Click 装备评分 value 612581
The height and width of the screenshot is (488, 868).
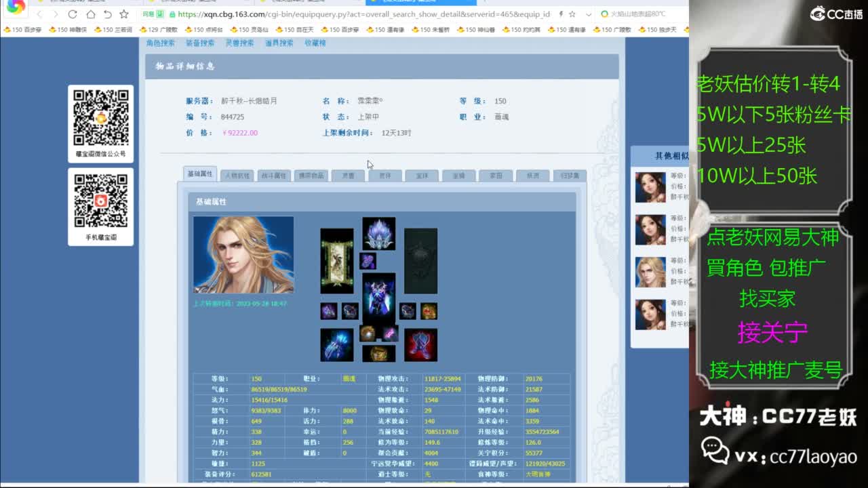click(x=261, y=474)
